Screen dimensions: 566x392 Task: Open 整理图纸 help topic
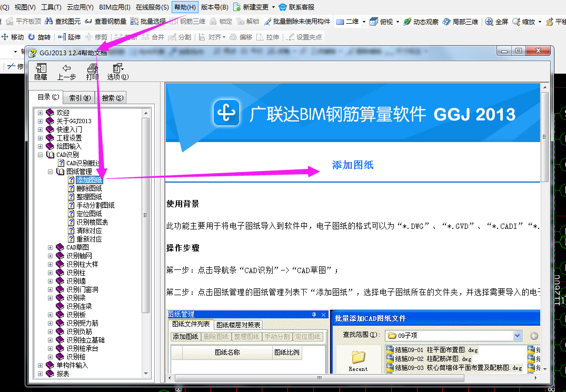coord(89,197)
